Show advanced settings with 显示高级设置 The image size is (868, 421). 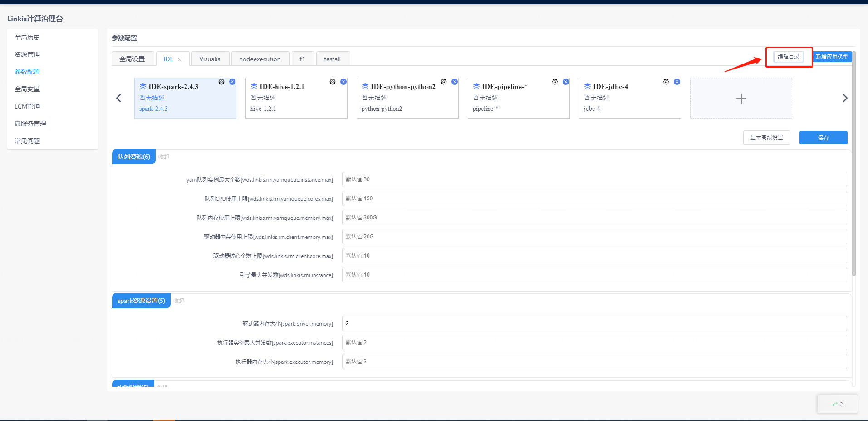click(766, 138)
